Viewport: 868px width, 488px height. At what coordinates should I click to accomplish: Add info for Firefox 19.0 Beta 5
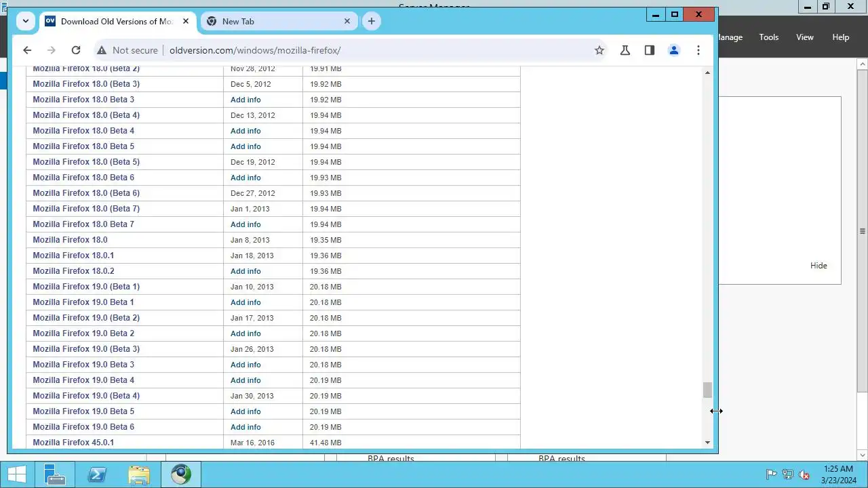pos(245,411)
